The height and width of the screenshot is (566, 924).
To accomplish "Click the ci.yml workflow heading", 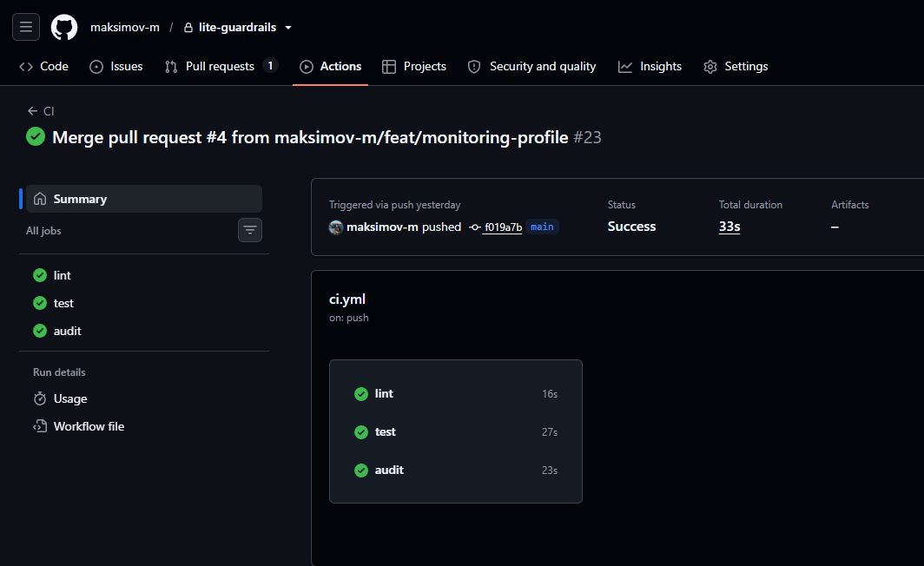I will pos(347,299).
